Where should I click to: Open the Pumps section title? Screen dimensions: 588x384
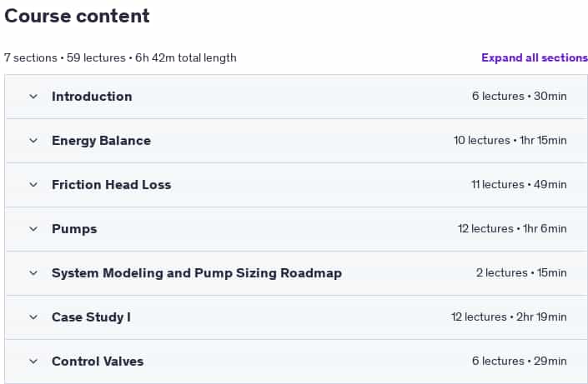point(74,229)
